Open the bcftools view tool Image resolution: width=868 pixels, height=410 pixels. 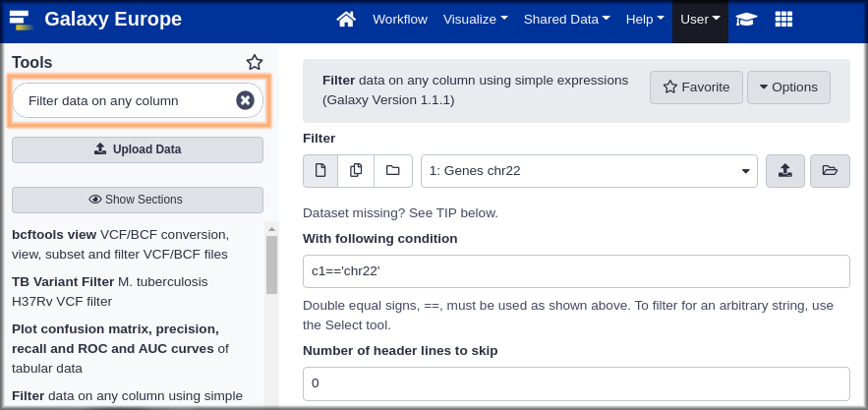click(x=120, y=245)
